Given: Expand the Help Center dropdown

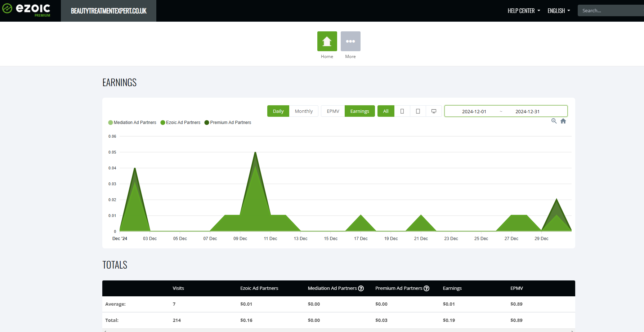Looking at the screenshot, I should click(524, 11).
